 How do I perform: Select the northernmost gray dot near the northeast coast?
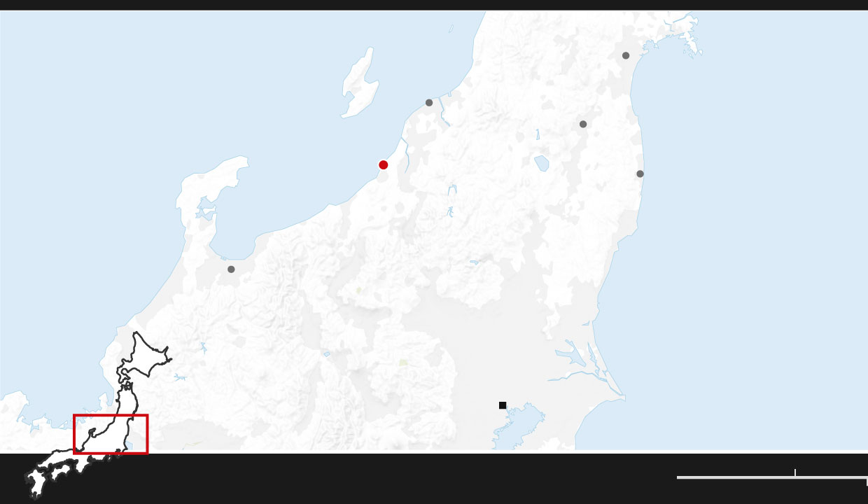[x=626, y=56]
